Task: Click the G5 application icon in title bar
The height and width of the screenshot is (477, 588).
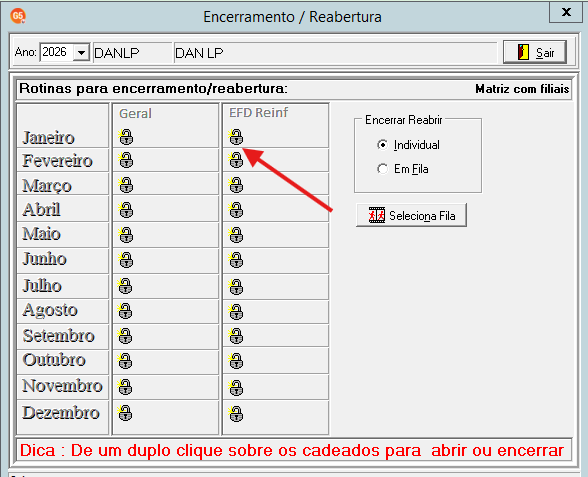Action: [18, 16]
